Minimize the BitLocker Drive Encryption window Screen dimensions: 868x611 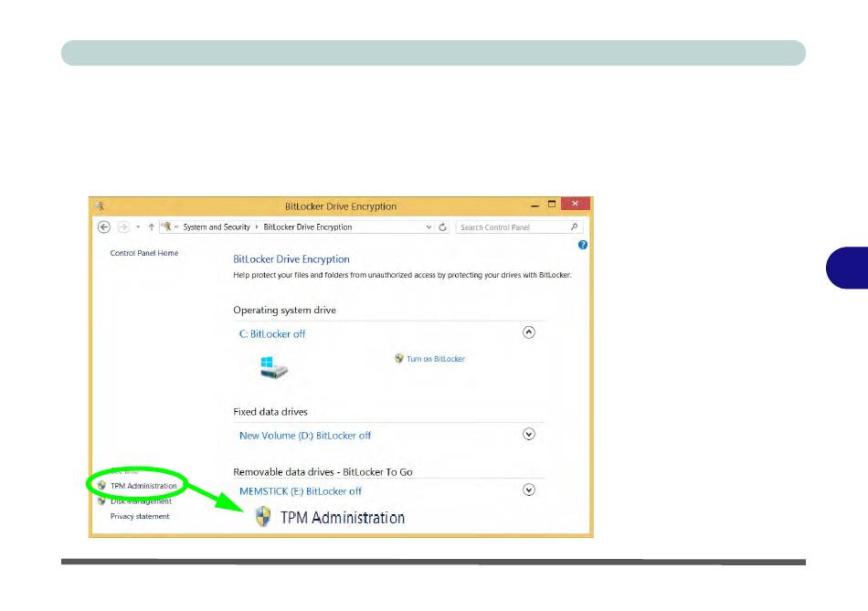[535, 205]
